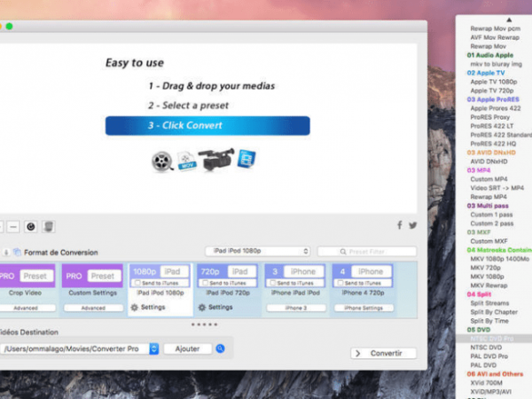
Task: Select Video SRT -> MP4 preset
Action: click(497, 188)
